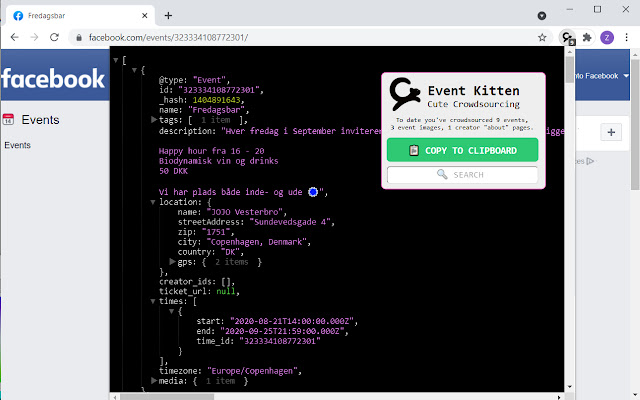This screenshot has width=640, height=400.
Task: Click the Events calendar icon in sidebar
Action: coord(8,119)
